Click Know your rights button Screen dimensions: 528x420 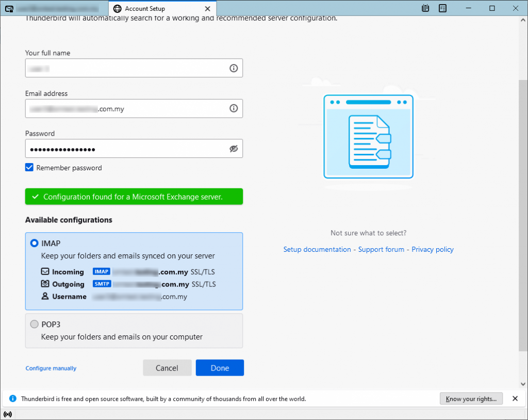(471, 399)
